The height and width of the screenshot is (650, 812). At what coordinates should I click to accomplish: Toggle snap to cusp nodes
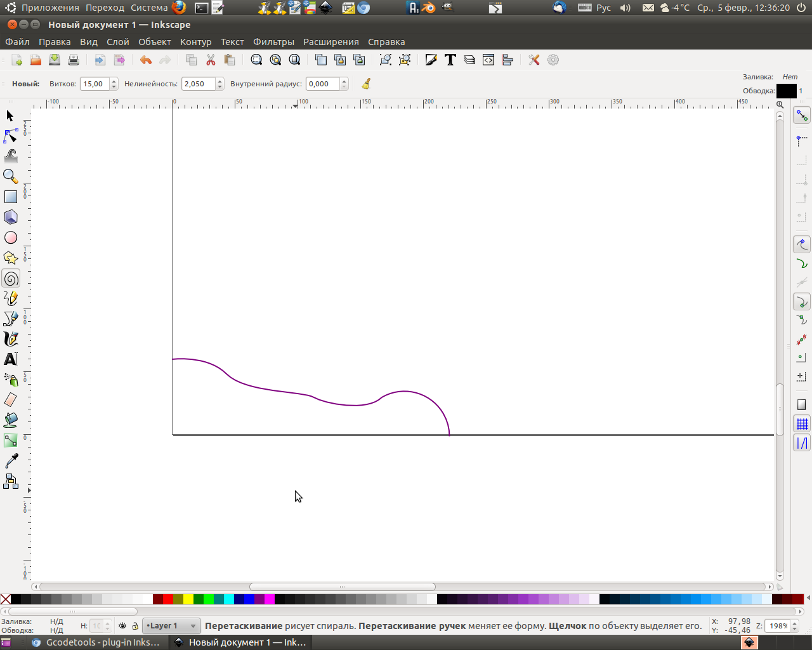pyautogui.click(x=802, y=302)
